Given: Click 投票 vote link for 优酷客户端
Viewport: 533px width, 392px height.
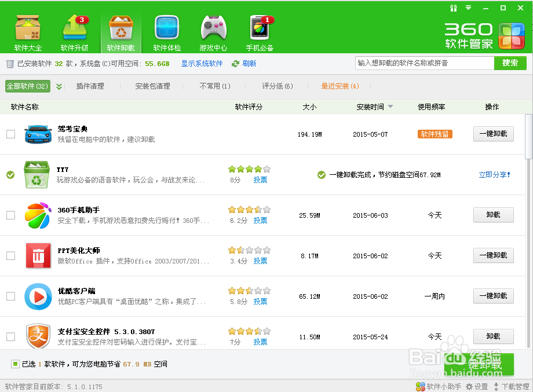Looking at the screenshot, I should (260, 301).
